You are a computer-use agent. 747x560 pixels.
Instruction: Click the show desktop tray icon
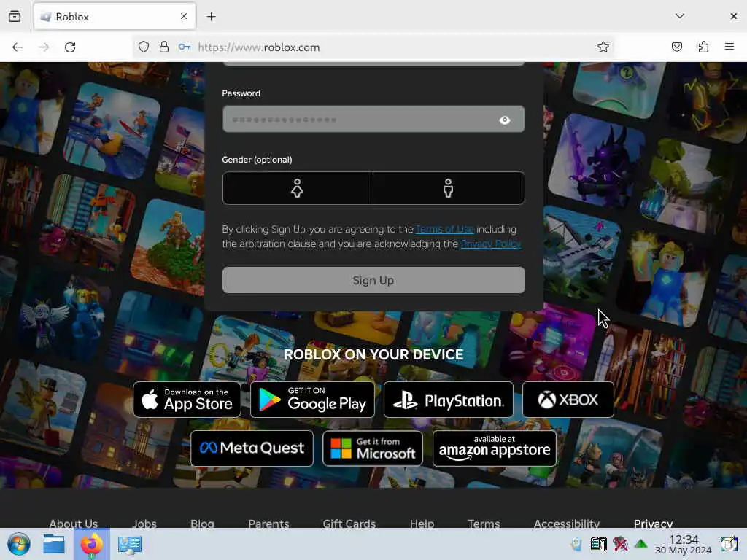point(729,544)
